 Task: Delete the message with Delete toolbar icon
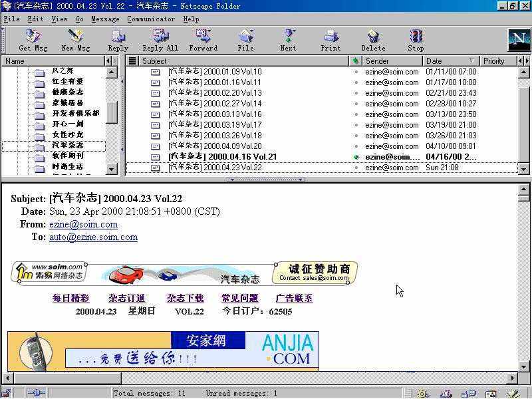[x=373, y=40]
